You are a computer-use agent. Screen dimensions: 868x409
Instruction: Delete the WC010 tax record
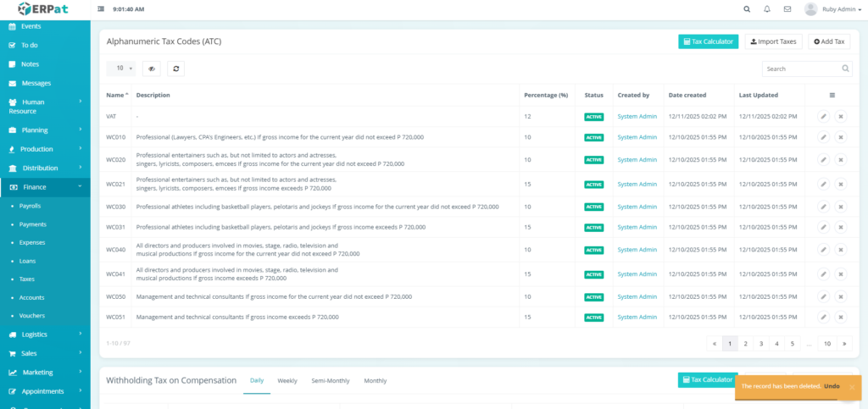click(x=841, y=137)
